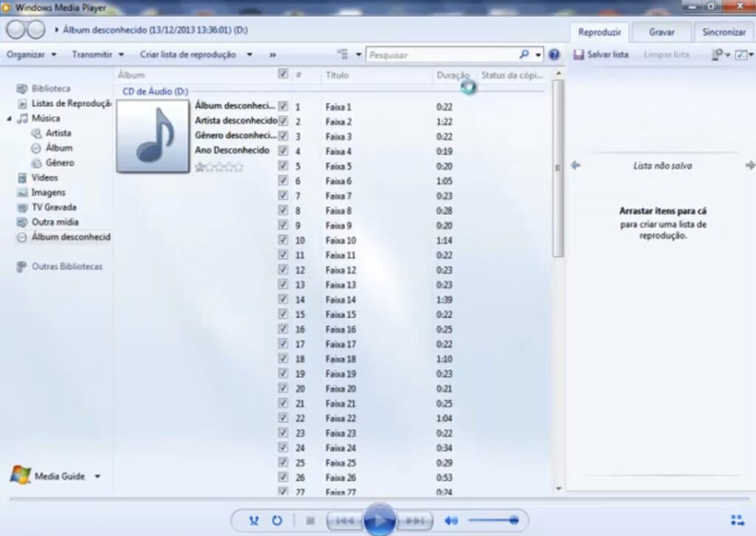Open Outras Bibliotecas
Image resolution: width=756 pixels, height=536 pixels.
coord(66,267)
